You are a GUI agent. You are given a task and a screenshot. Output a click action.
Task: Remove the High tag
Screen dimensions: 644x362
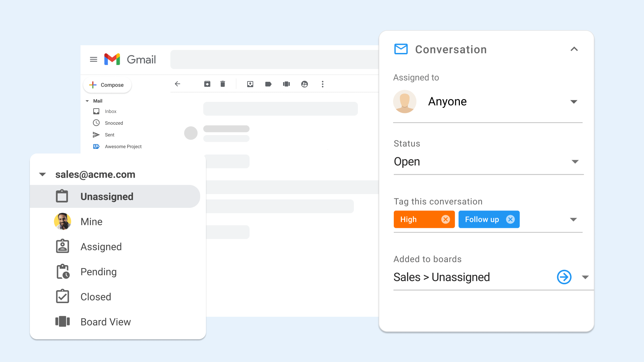pyautogui.click(x=445, y=219)
